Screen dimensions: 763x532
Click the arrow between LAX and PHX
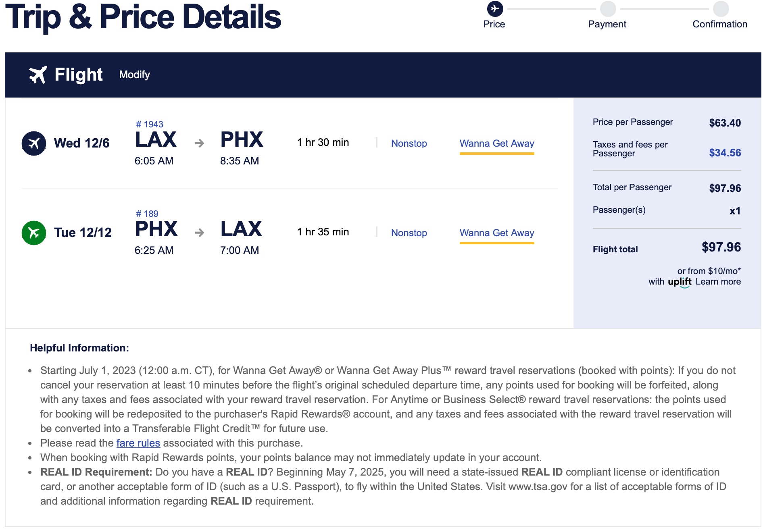tap(199, 143)
